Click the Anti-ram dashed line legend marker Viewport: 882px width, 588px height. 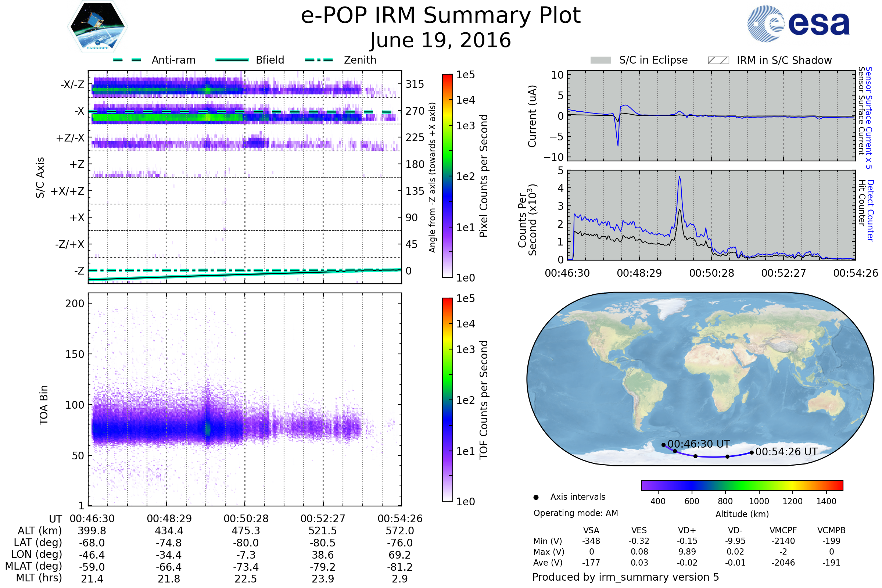127,60
